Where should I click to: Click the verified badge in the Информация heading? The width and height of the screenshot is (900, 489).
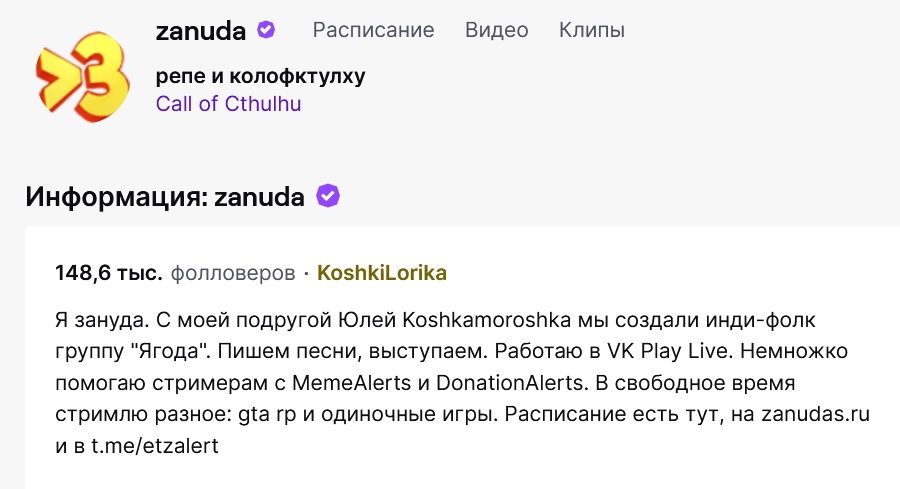click(328, 196)
